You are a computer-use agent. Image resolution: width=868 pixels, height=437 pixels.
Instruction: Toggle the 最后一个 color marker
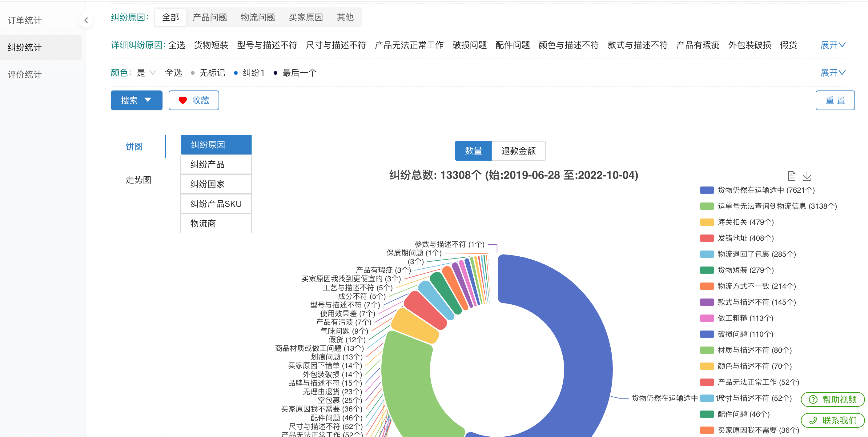pyautogui.click(x=275, y=73)
